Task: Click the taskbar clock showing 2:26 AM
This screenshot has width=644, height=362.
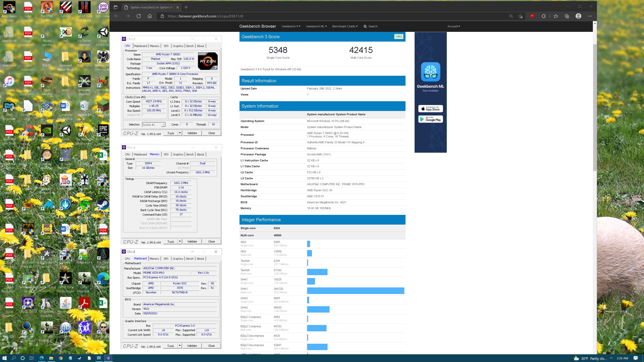Action: click(622, 358)
